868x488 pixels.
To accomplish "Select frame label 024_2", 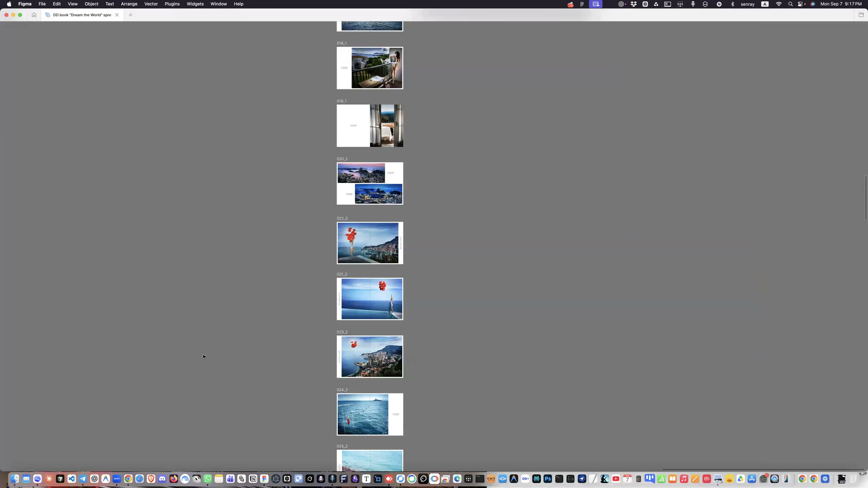I will [342, 390].
